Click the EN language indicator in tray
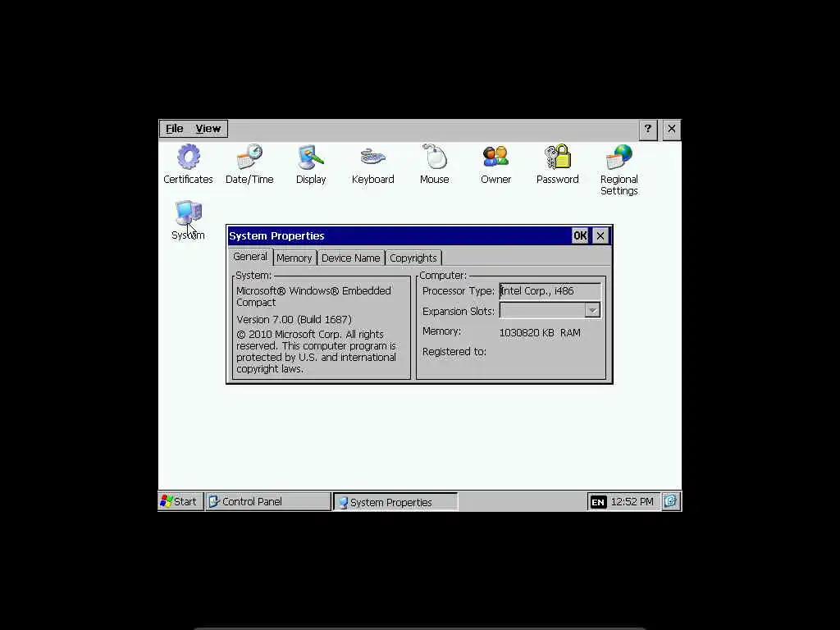This screenshot has height=630, width=840. (x=598, y=502)
